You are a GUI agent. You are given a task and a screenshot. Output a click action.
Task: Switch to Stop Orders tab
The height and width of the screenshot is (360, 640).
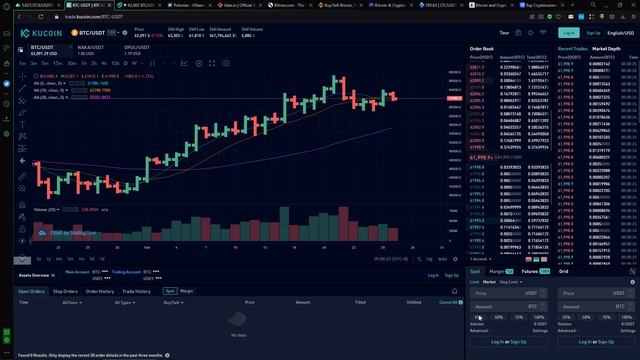(65, 291)
